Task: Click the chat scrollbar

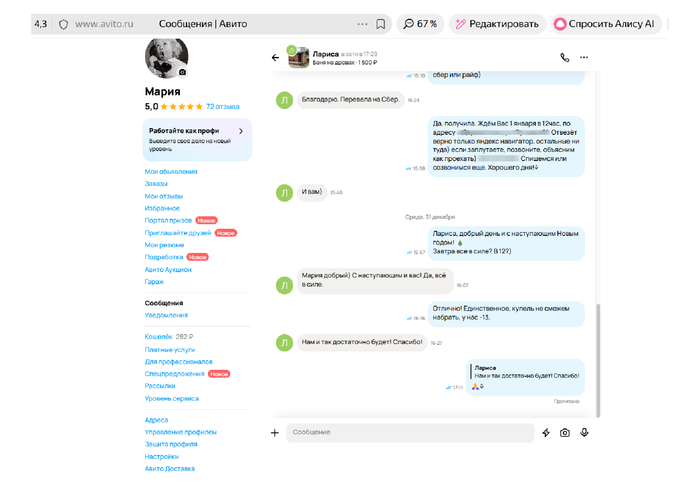Action: click(599, 350)
